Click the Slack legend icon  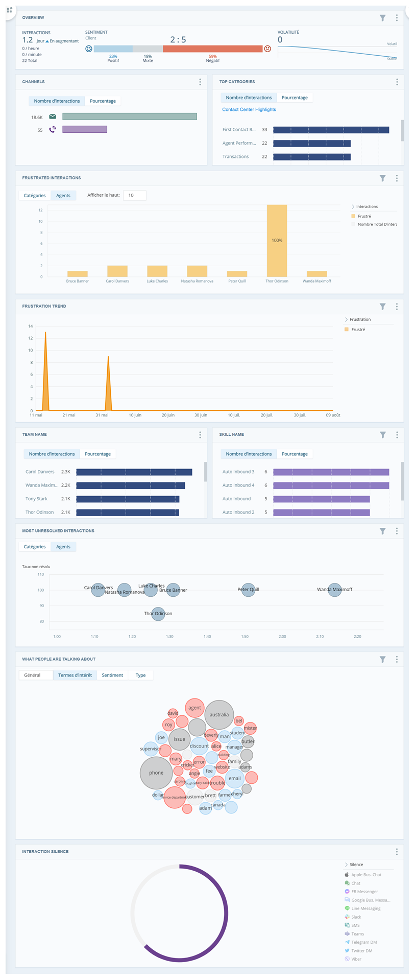tap(347, 917)
